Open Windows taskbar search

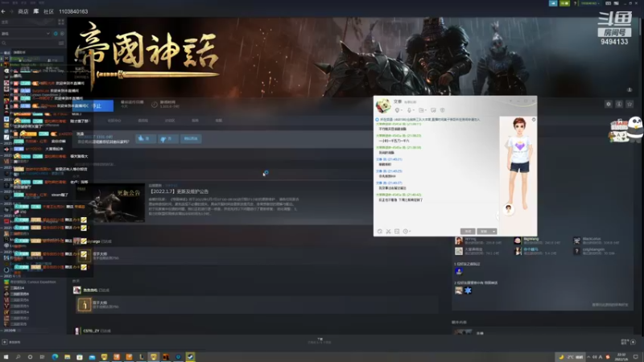(x=18, y=357)
